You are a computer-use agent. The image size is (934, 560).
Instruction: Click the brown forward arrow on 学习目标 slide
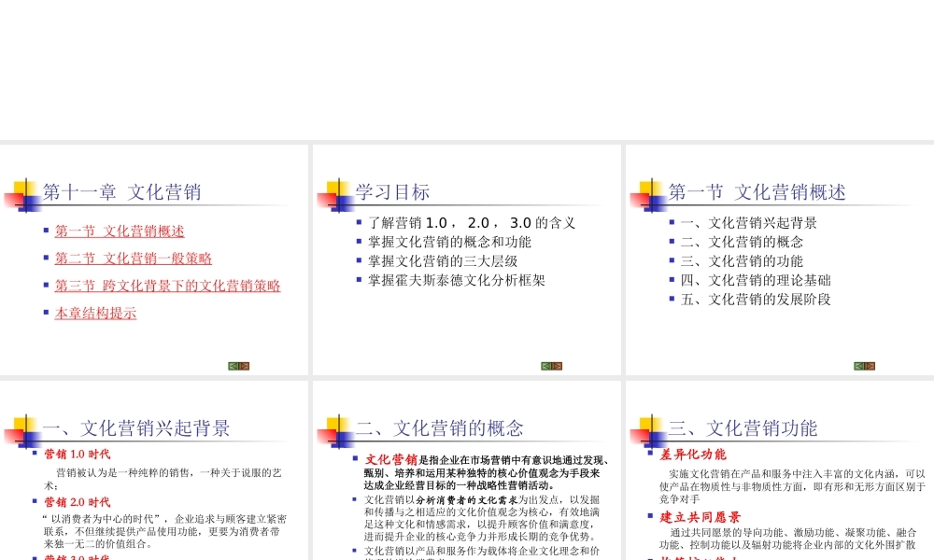pos(557,366)
